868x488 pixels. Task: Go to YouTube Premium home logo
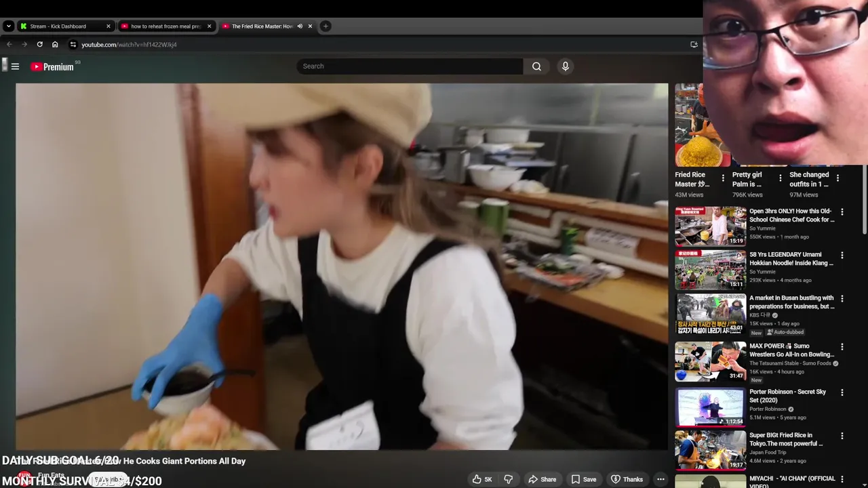click(x=52, y=66)
